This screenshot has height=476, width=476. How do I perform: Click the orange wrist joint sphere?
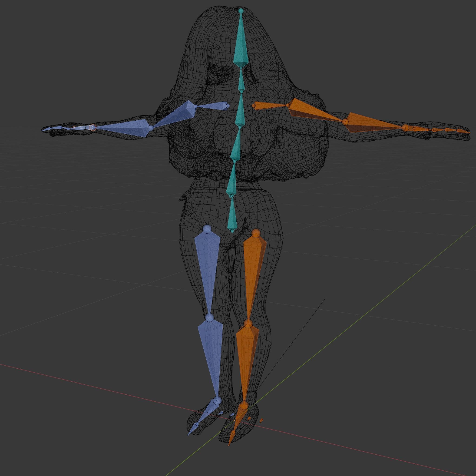pos(405,128)
